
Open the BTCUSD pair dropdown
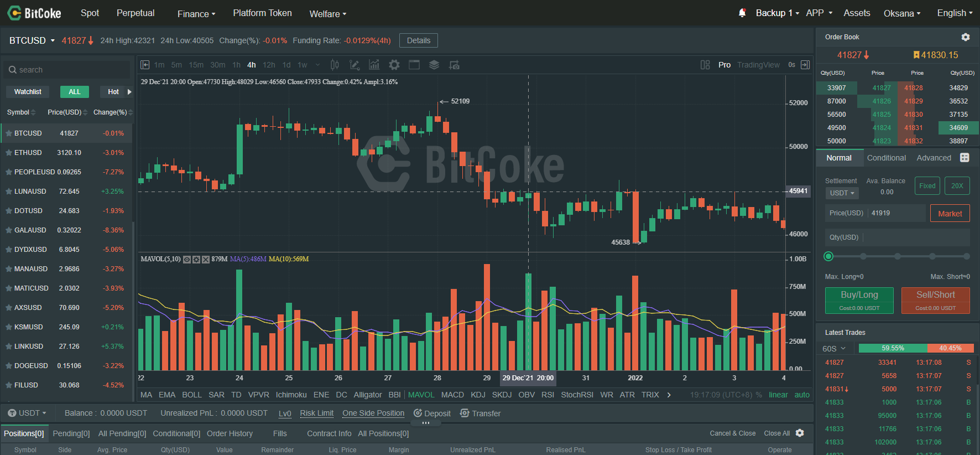coord(32,40)
